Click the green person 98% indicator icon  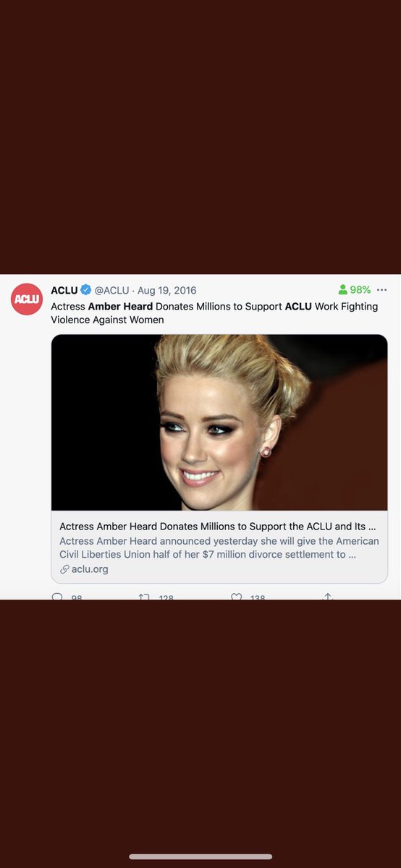coord(343,290)
